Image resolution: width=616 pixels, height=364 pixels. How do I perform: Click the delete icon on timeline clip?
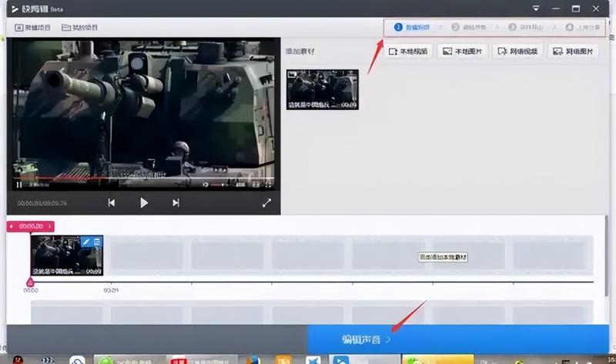[97, 242]
